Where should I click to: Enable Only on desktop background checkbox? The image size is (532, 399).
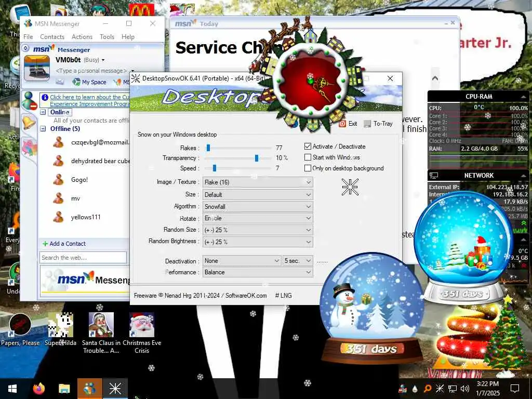[308, 168]
